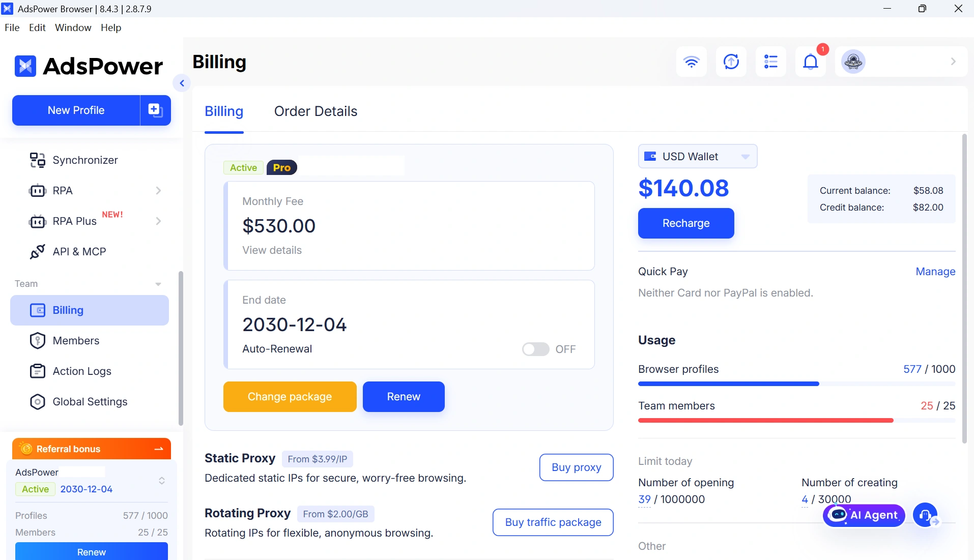Image resolution: width=974 pixels, height=560 pixels.
Task: Click the Recharge button
Action: click(x=686, y=223)
